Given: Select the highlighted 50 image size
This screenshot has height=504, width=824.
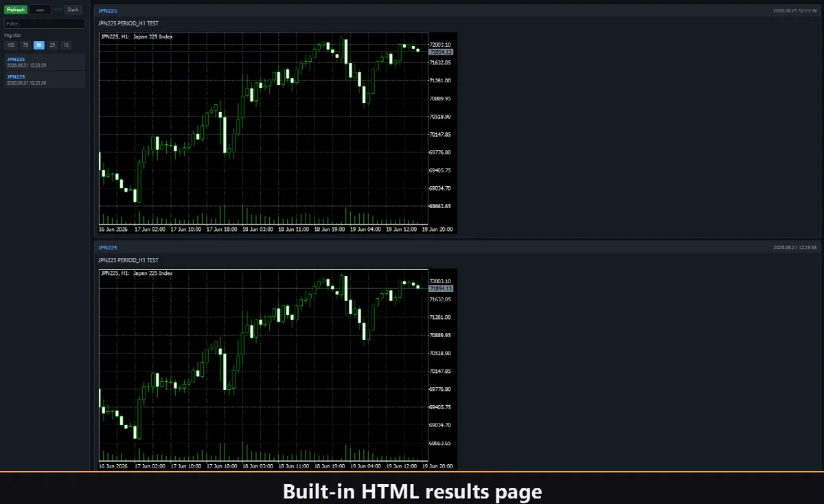Looking at the screenshot, I should pos(39,45).
